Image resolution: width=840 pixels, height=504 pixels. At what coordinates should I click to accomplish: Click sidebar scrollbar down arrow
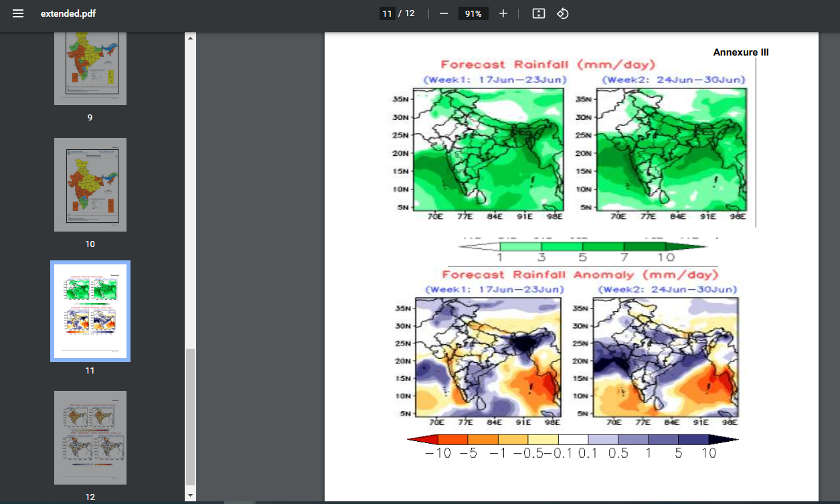click(x=191, y=495)
